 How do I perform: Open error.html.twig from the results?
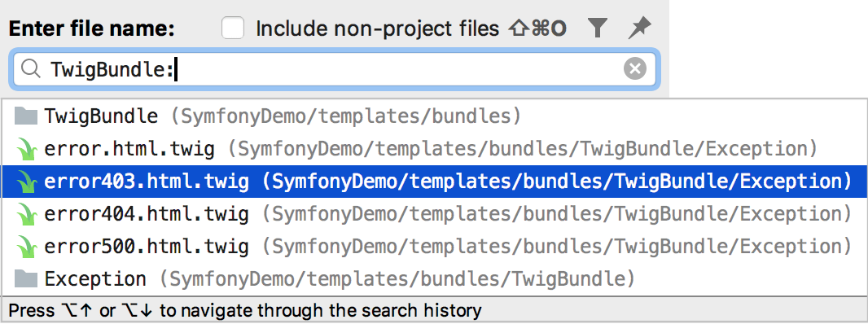(x=434, y=149)
